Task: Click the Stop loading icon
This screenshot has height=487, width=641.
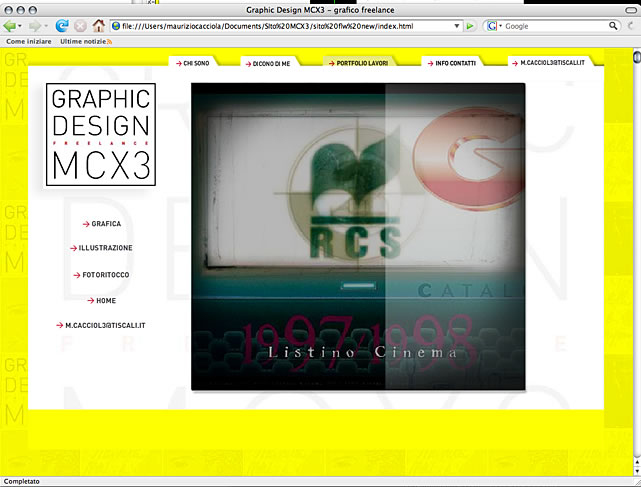Action: point(80,26)
